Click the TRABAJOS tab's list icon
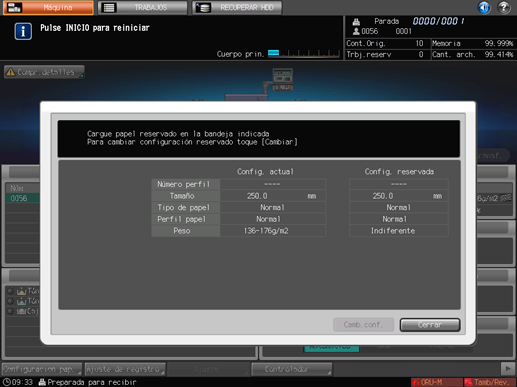The image size is (517, 387). click(x=109, y=7)
